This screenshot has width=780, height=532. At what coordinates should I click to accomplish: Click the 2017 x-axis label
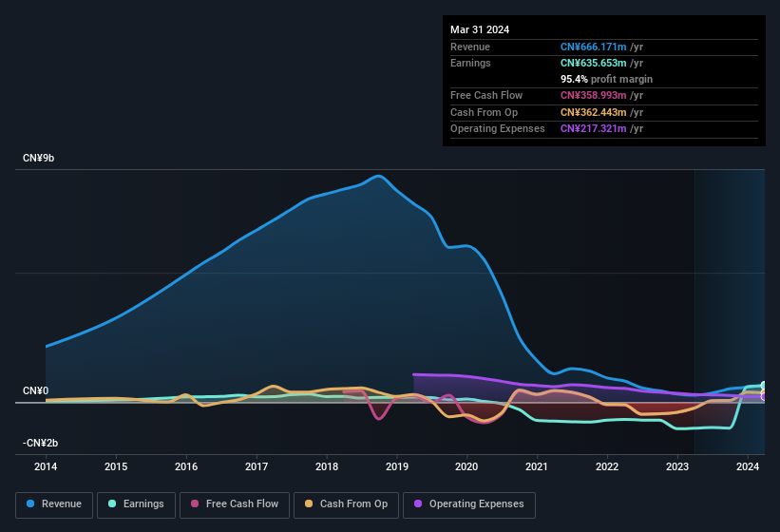(x=257, y=466)
